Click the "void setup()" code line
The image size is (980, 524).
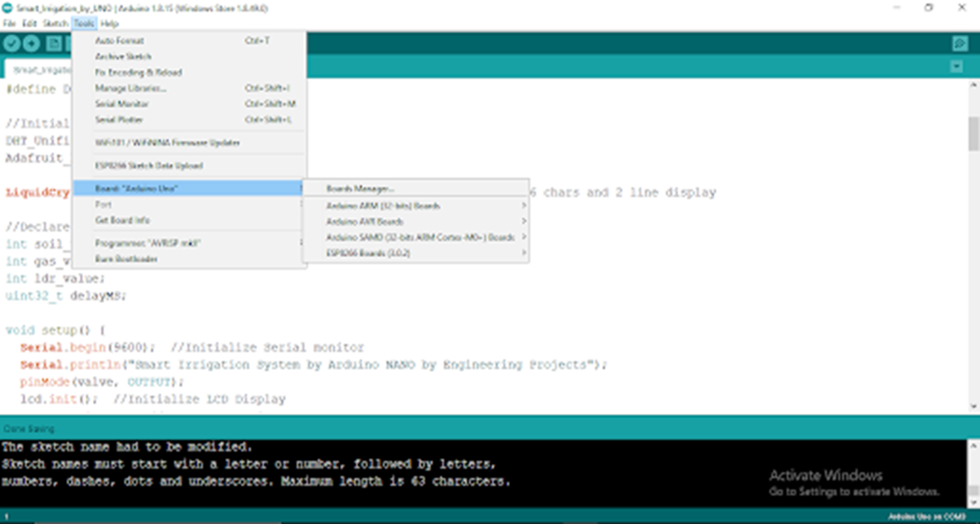click(x=55, y=330)
